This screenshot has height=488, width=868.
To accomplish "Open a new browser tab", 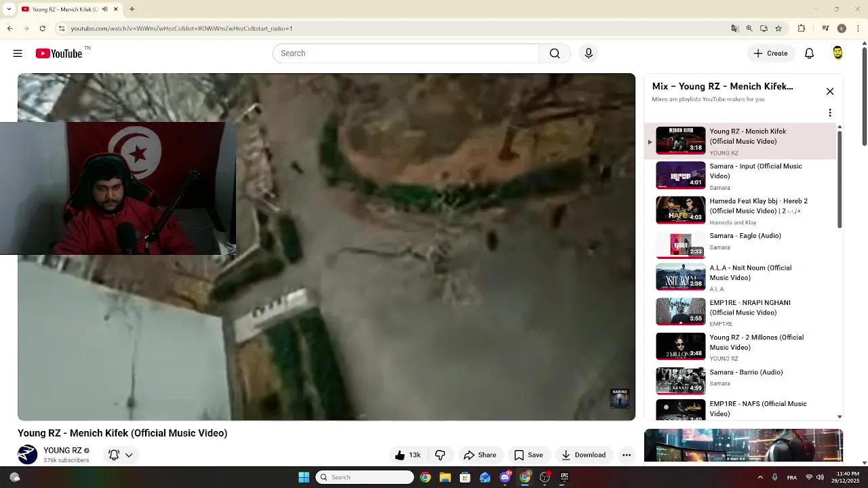I will [132, 9].
